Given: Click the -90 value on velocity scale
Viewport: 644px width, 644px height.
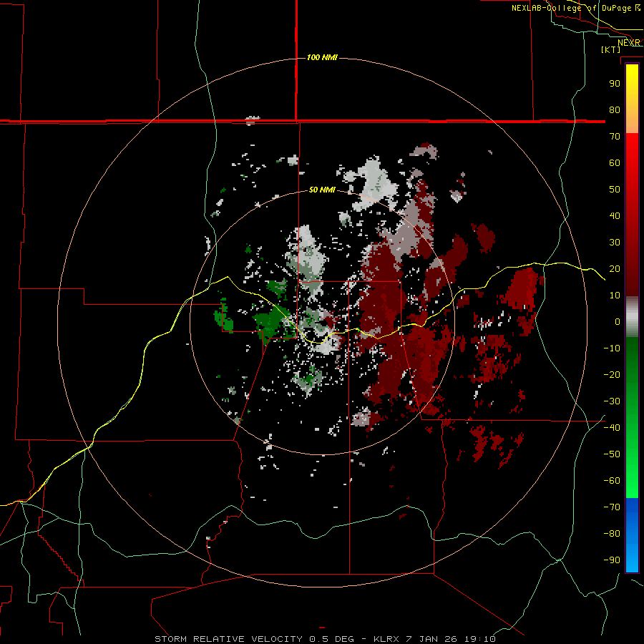Looking at the screenshot, I should (612, 560).
